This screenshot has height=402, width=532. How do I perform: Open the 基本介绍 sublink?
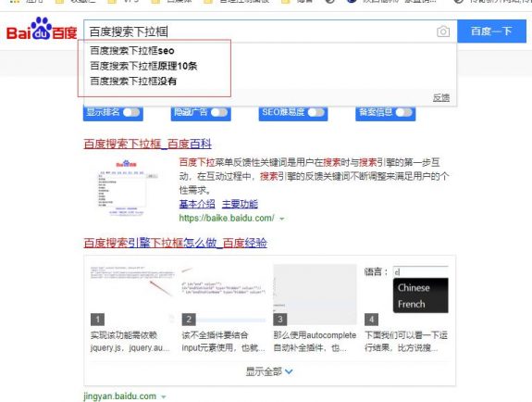pyautogui.click(x=197, y=204)
